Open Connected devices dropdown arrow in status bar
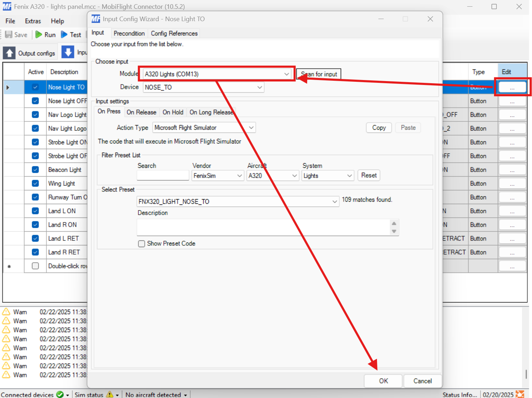This screenshot has width=532, height=398. (67, 395)
